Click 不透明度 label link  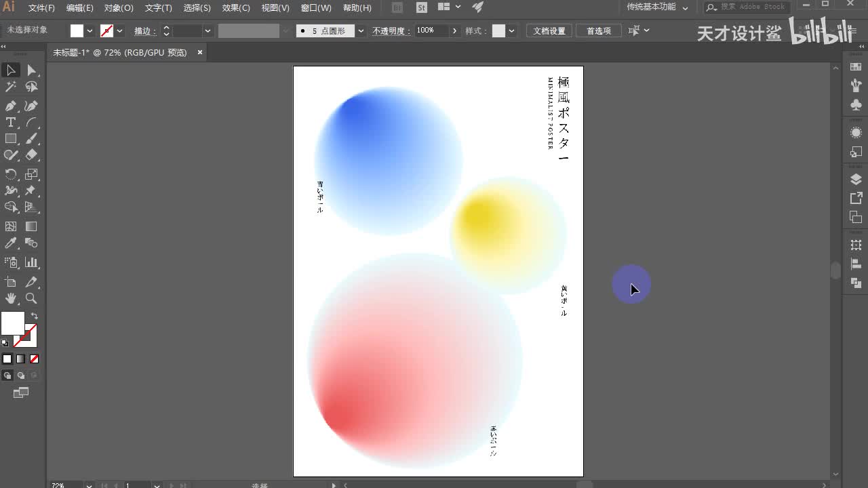[x=390, y=30]
